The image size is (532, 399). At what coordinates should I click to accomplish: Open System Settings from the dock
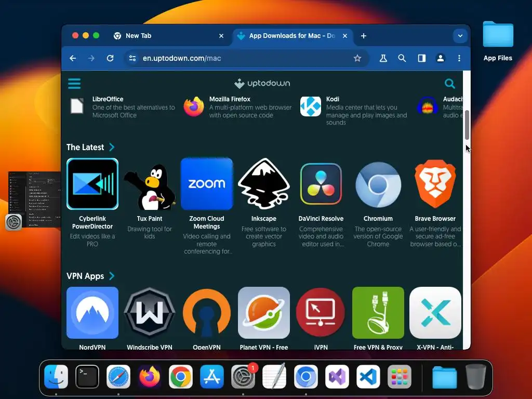click(x=243, y=377)
